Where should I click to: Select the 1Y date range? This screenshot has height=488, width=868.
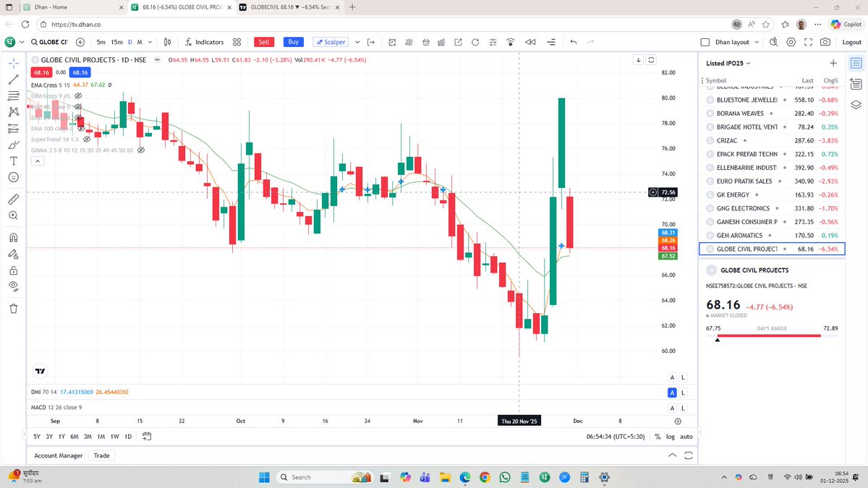[61, 437]
